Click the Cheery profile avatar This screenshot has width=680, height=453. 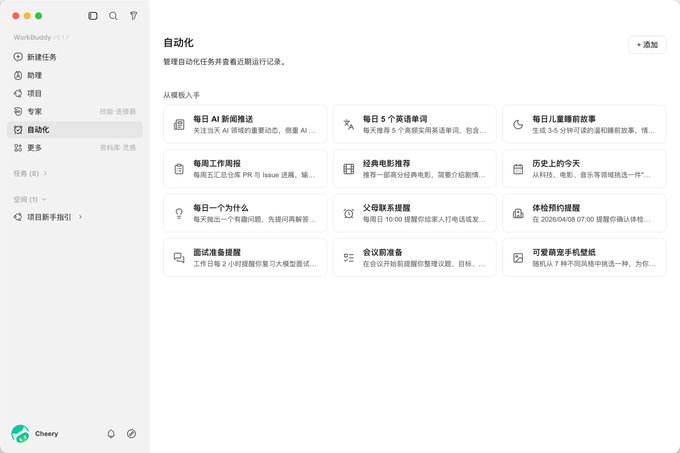pyautogui.click(x=20, y=433)
